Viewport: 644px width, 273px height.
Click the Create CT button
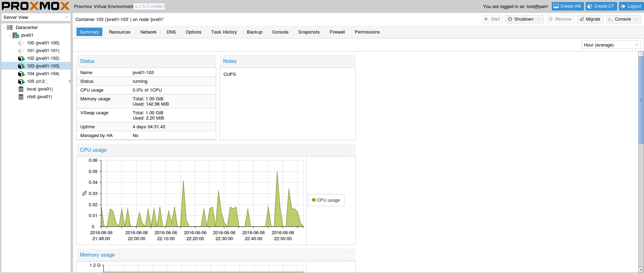[x=601, y=6]
